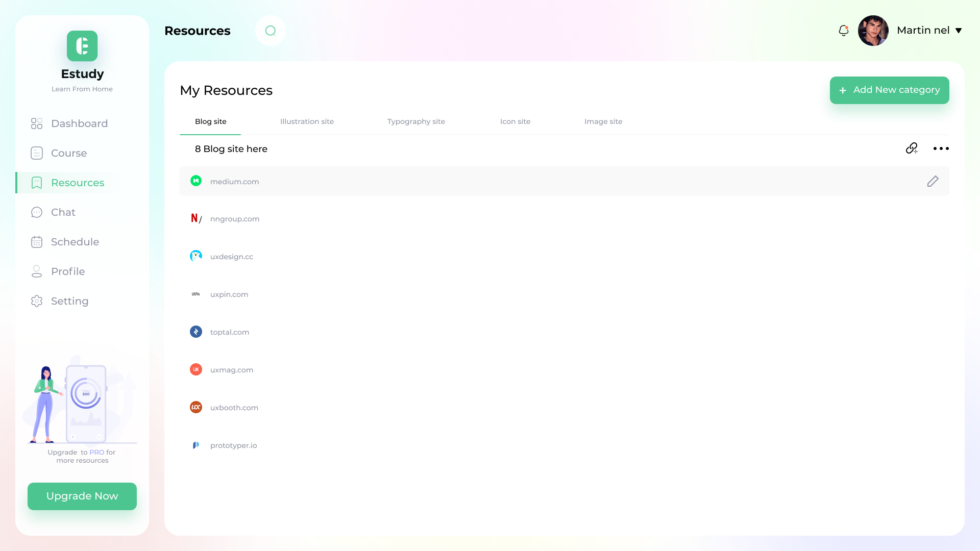The image size is (980, 551).
Task: Open Chat using the speech bubble icon
Action: pyautogui.click(x=36, y=212)
